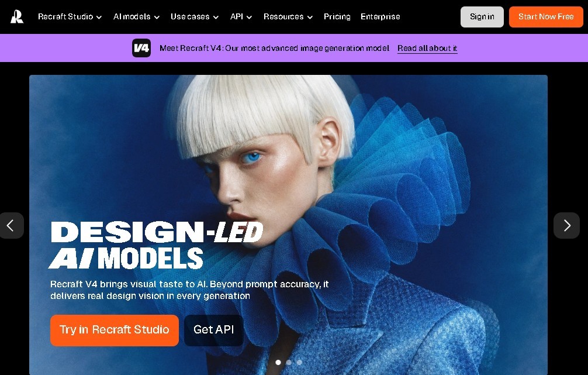588x375 pixels.
Task: Click chevron next to Recraft Studio
Action: tap(99, 18)
